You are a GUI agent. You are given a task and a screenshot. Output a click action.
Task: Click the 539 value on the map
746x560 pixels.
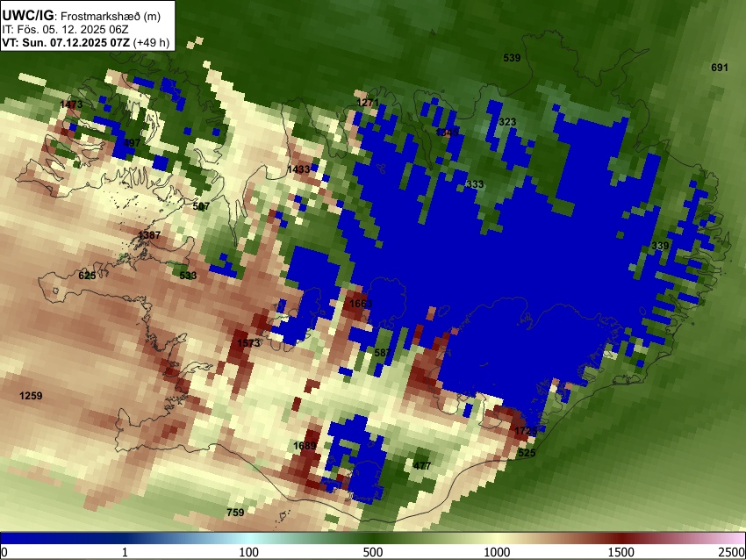[x=512, y=58]
